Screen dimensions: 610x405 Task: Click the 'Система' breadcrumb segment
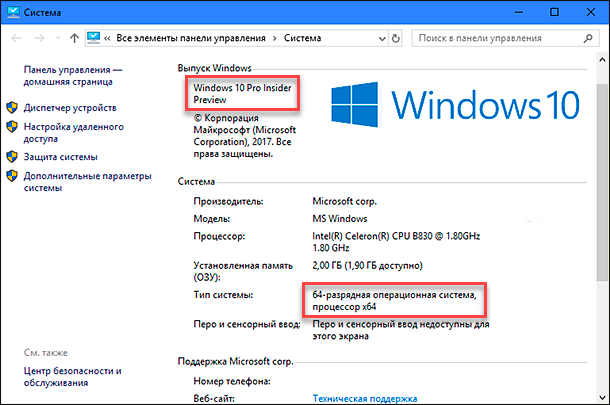(302, 38)
